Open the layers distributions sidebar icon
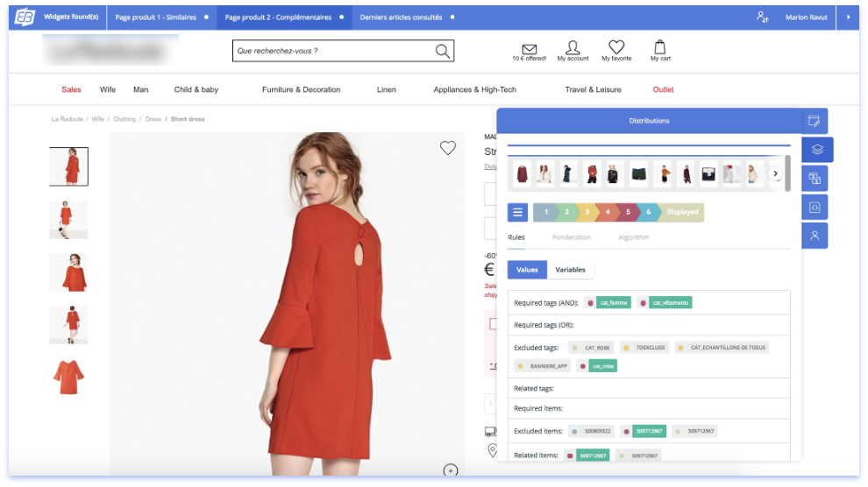 coord(816,150)
